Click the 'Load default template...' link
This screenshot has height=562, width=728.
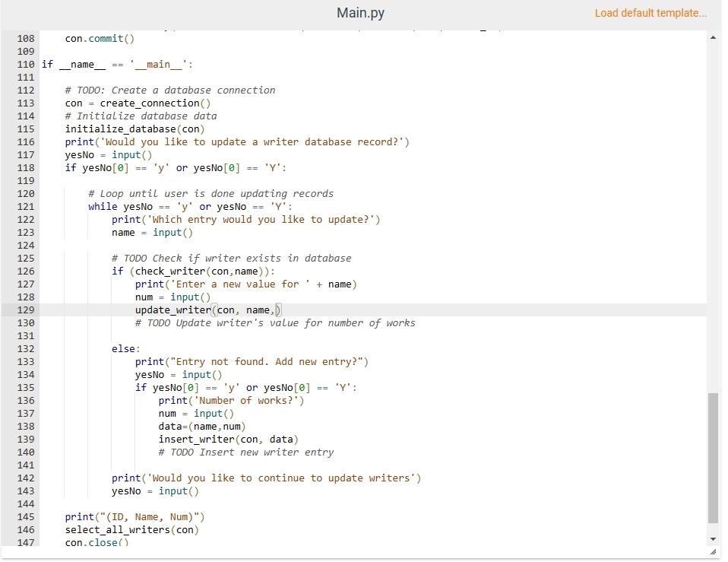coord(650,13)
